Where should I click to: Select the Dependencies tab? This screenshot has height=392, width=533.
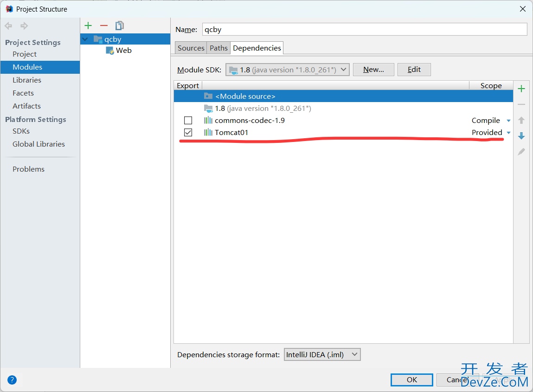[257, 48]
